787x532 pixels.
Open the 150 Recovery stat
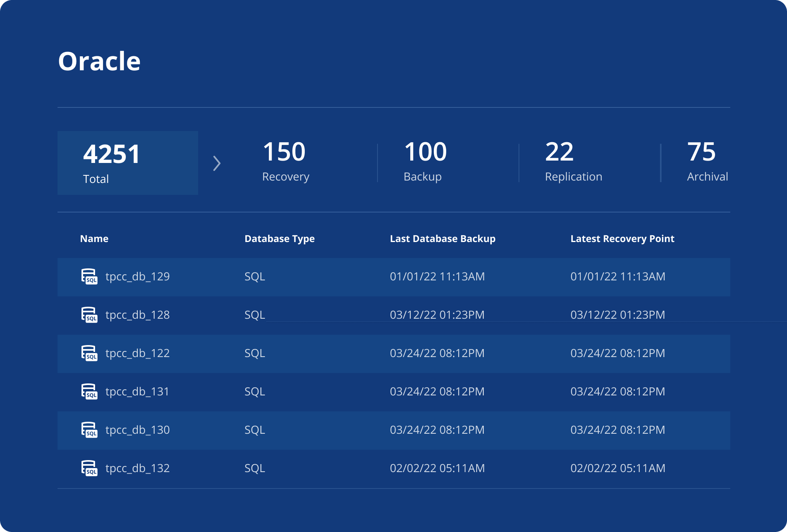click(x=286, y=161)
